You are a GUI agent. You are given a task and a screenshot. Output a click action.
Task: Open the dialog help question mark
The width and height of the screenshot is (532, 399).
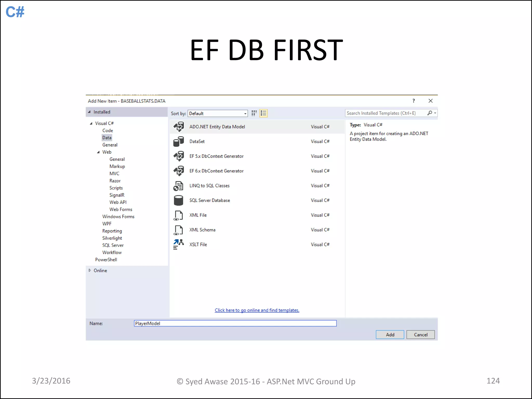(x=414, y=101)
